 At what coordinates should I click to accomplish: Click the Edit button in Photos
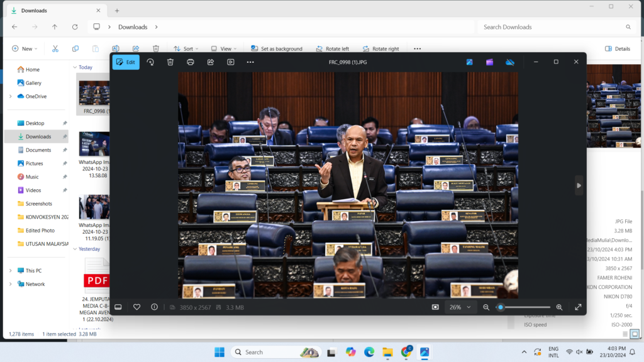pos(126,62)
